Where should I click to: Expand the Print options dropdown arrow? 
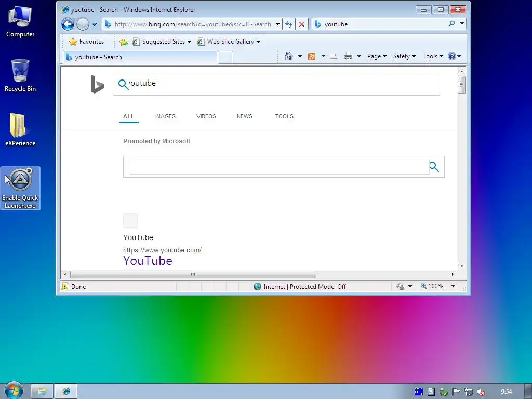(x=359, y=56)
